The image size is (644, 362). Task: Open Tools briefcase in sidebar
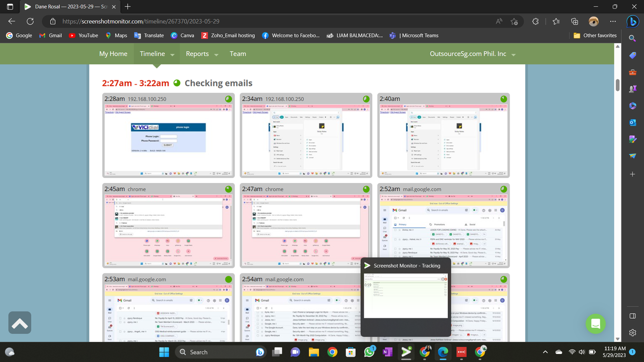tap(633, 72)
